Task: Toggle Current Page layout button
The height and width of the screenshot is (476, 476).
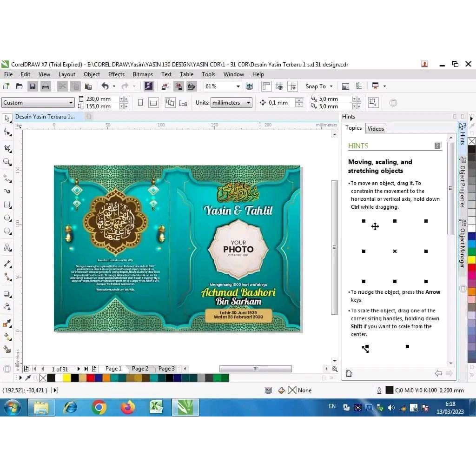Action: point(183,103)
